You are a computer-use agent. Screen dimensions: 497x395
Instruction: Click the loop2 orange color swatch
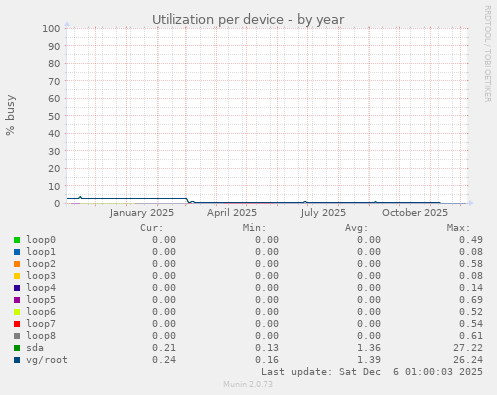click(17, 264)
